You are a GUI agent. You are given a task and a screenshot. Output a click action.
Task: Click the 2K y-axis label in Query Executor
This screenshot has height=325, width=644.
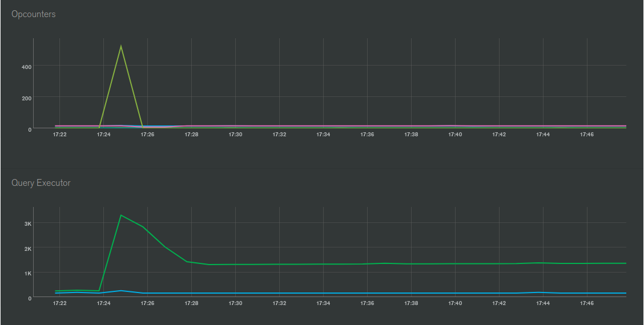click(x=27, y=249)
